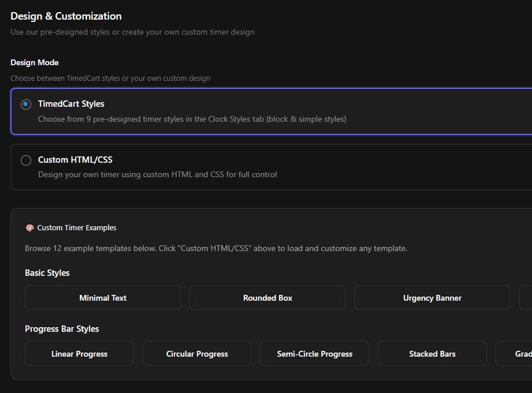532x393 pixels.
Task: Select the Custom HTML/CSS radio button
Action: click(x=25, y=160)
